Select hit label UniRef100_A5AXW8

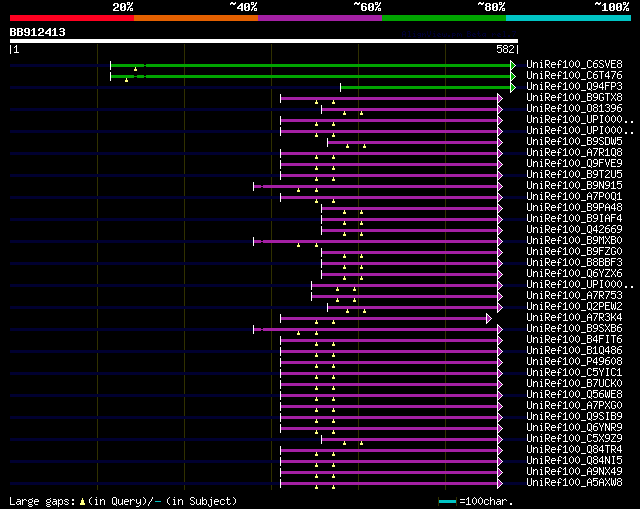coord(574,483)
